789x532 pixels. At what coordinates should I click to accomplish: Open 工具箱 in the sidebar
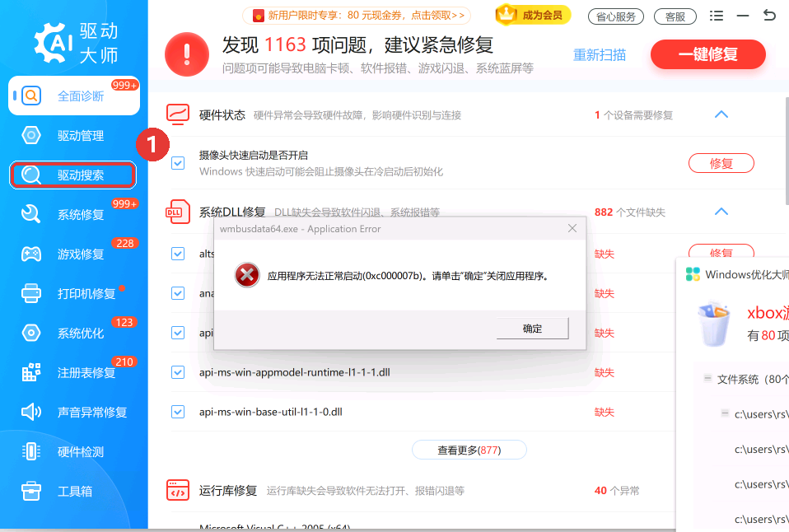(74, 491)
